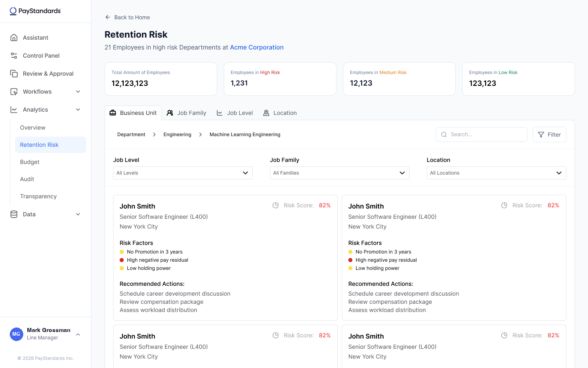Click the Business Unit briefcase icon
Screen dimensions: 588x368
click(113, 113)
